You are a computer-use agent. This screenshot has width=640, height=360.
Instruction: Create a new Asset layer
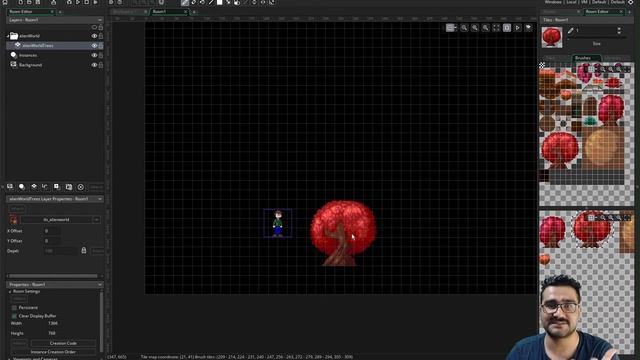[57, 187]
